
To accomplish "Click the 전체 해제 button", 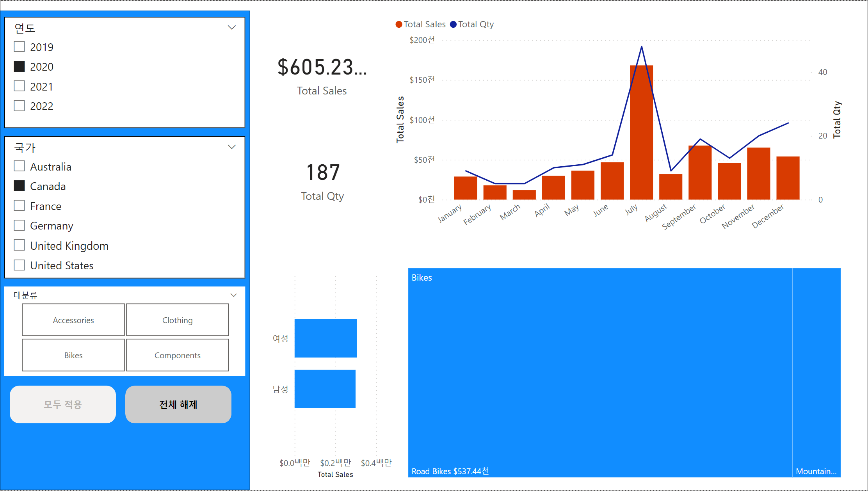I will pos(178,404).
